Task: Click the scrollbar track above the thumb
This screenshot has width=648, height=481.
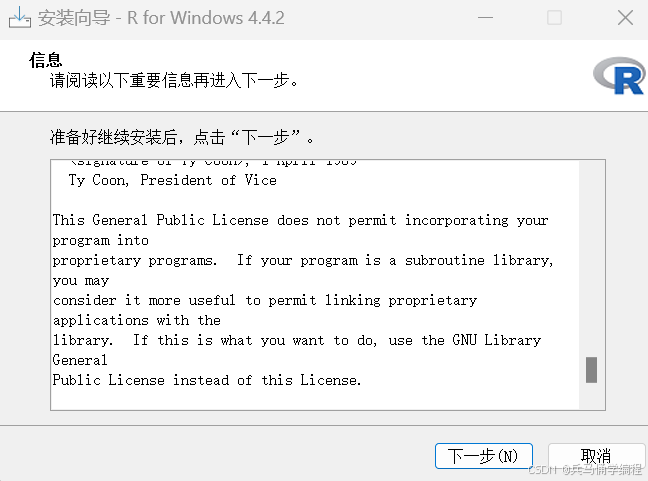Action: point(591,259)
